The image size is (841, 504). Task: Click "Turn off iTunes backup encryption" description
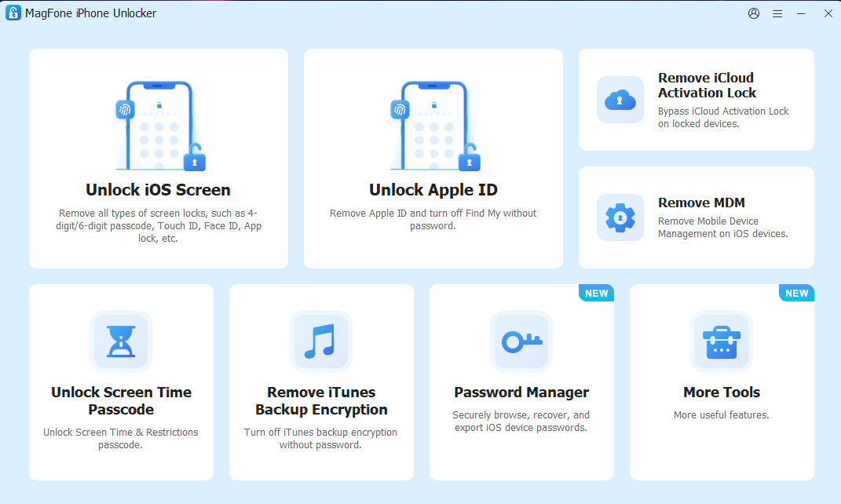[x=320, y=439]
